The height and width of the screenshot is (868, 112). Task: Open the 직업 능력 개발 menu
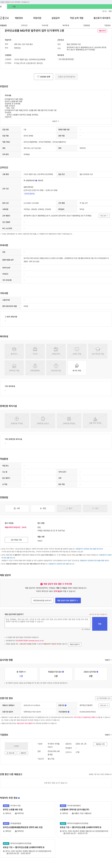click(76, 18)
